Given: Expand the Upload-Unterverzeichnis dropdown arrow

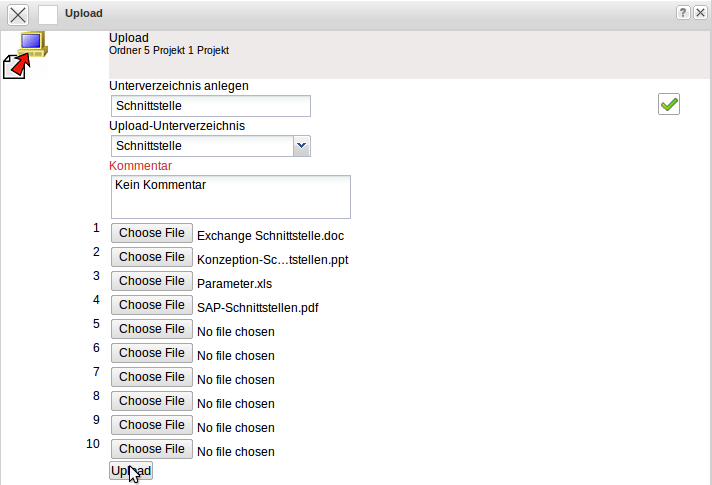Looking at the screenshot, I should coord(301,146).
